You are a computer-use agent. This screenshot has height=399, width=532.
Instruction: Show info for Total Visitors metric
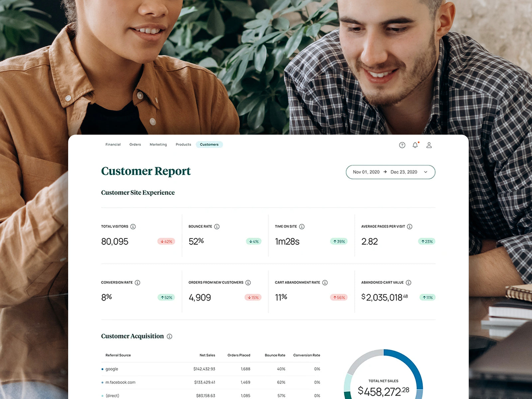(x=133, y=226)
